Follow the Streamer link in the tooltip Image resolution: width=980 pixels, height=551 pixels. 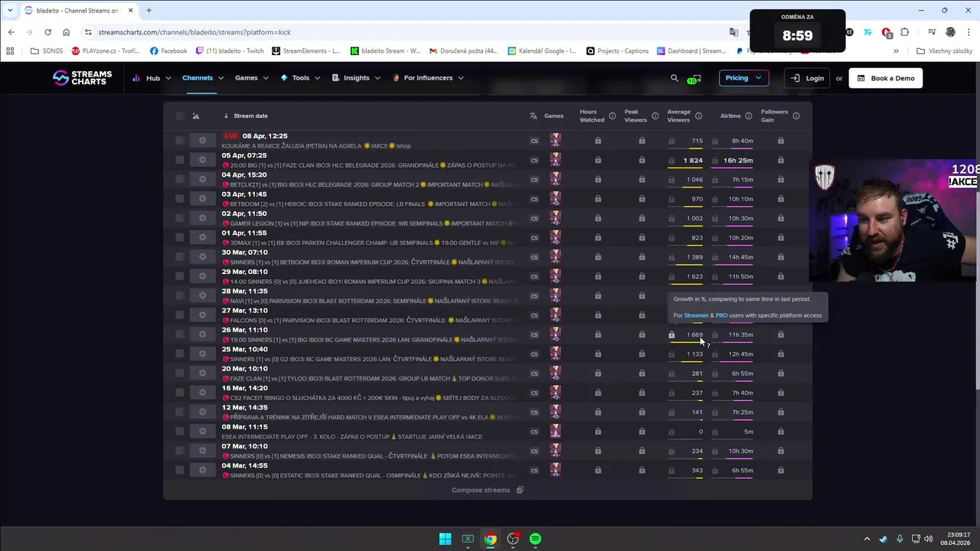696,315
